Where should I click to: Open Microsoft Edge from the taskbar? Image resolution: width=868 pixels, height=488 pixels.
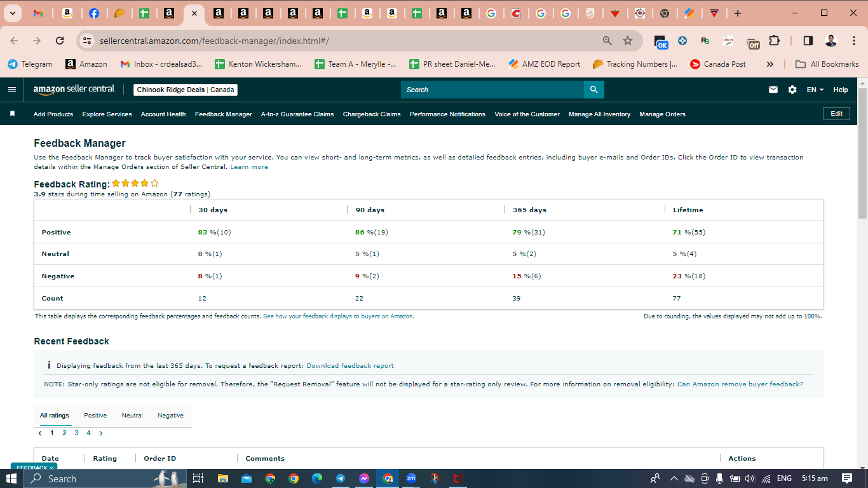(317, 478)
